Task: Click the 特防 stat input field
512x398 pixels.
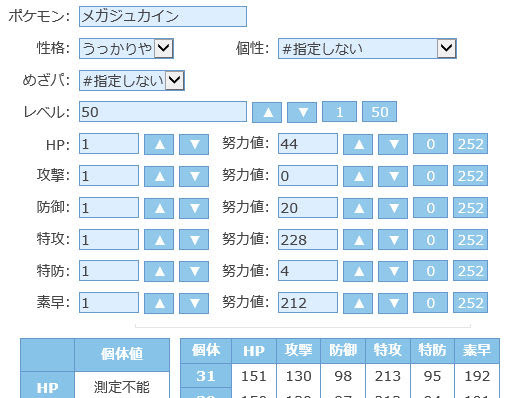Action: click(x=109, y=271)
